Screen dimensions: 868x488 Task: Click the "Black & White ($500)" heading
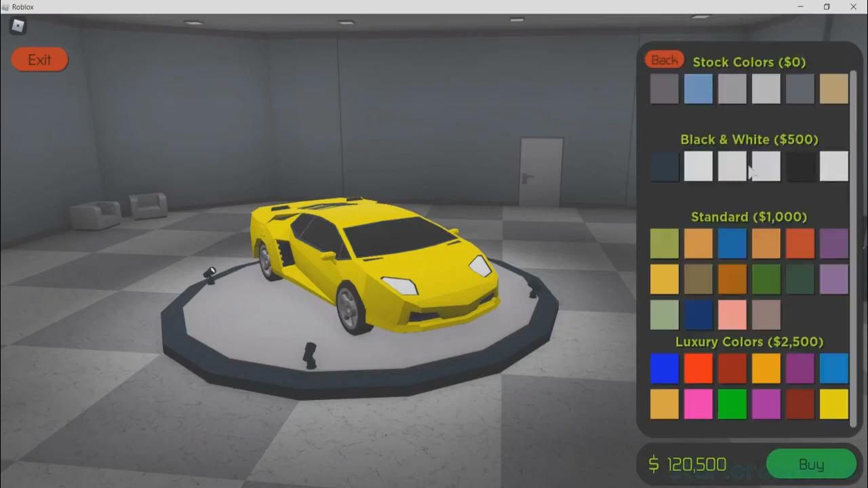pos(749,139)
